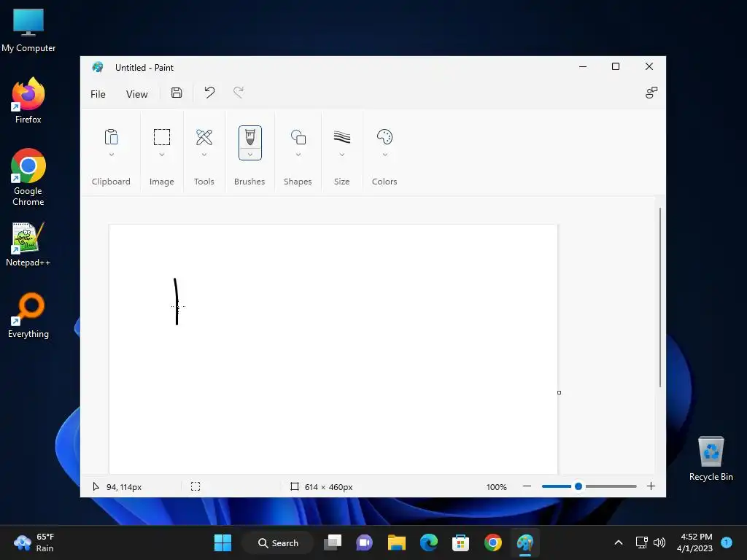This screenshot has height=560, width=747.
Task: Click the share icon in Paint's top right
Action: point(651,93)
